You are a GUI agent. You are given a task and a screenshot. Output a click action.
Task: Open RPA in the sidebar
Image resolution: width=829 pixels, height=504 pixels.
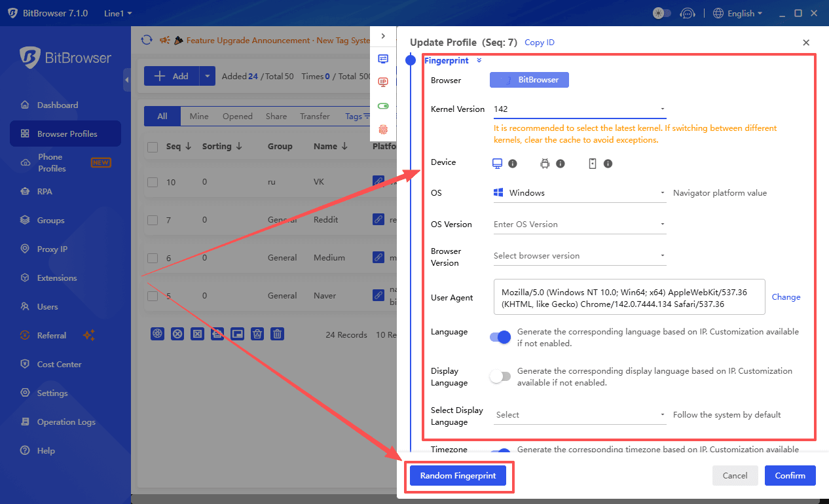(65, 191)
